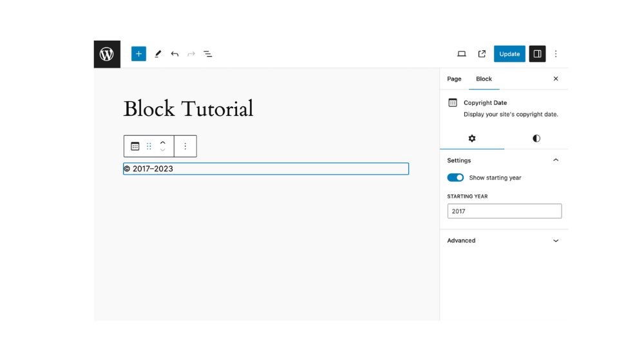
Task: Move the block up
Action: (x=163, y=142)
